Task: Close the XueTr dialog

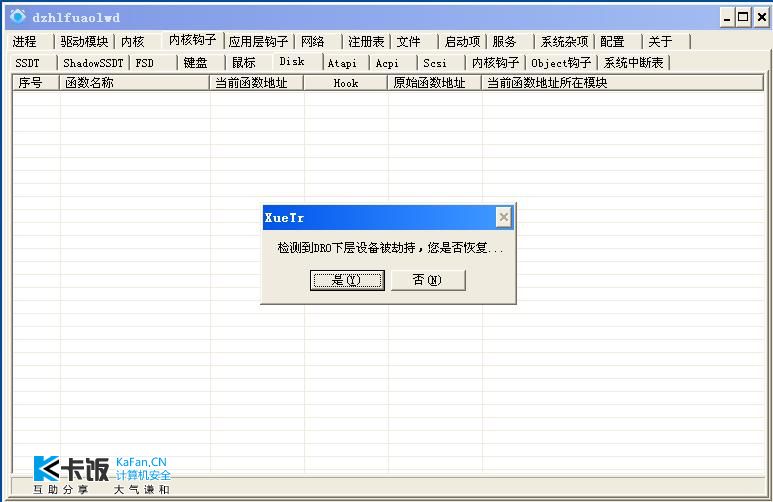Action: point(504,217)
